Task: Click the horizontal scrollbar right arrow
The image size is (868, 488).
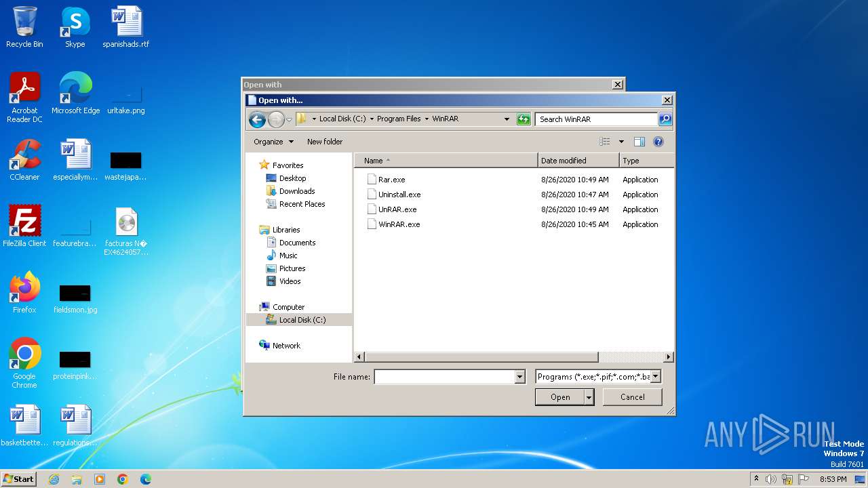Action: [669, 357]
